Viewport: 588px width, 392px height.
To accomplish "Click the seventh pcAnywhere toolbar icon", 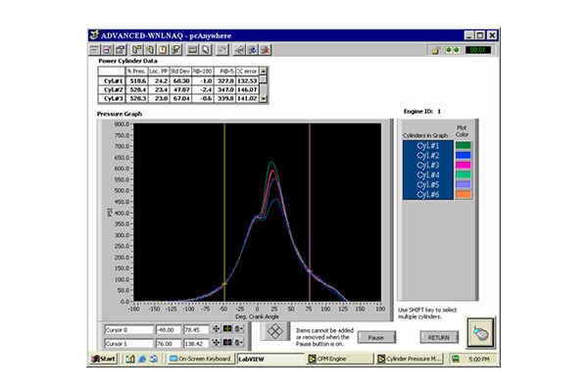I will pyautogui.click(x=175, y=50).
